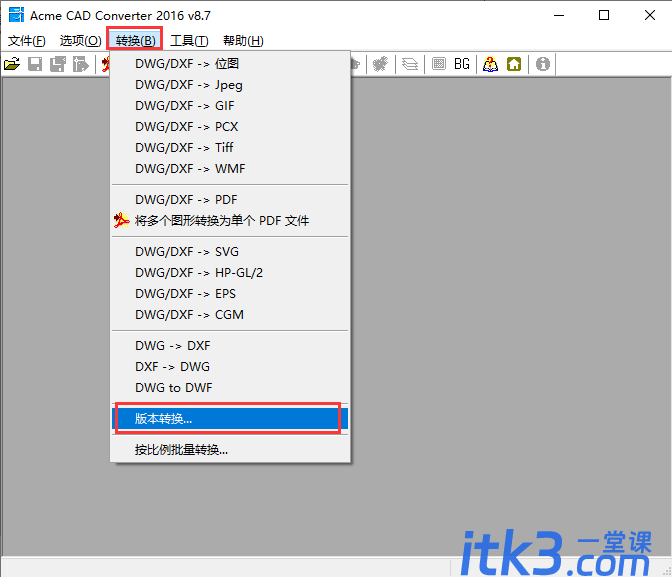Select DXF -> DWG menu entry
Screen dimensions: 672x577
pos(230,367)
